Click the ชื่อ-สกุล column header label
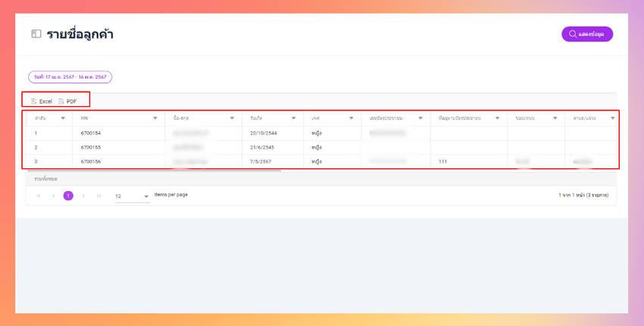The width and height of the screenshot is (644, 326). (x=181, y=118)
